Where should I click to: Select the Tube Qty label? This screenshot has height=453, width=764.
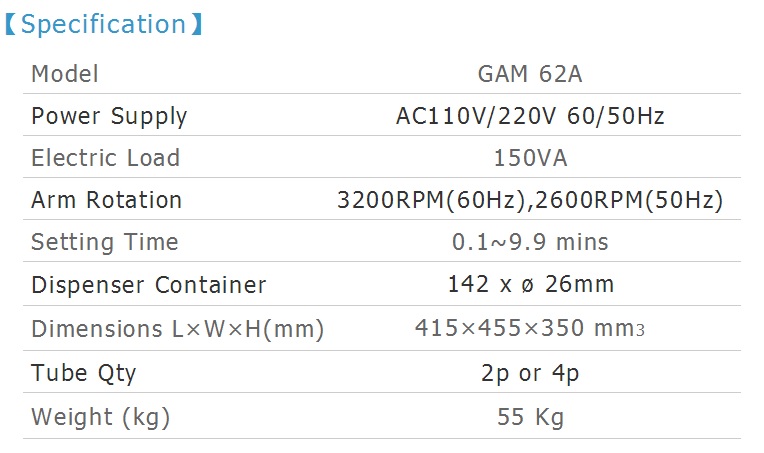pyautogui.click(x=83, y=375)
